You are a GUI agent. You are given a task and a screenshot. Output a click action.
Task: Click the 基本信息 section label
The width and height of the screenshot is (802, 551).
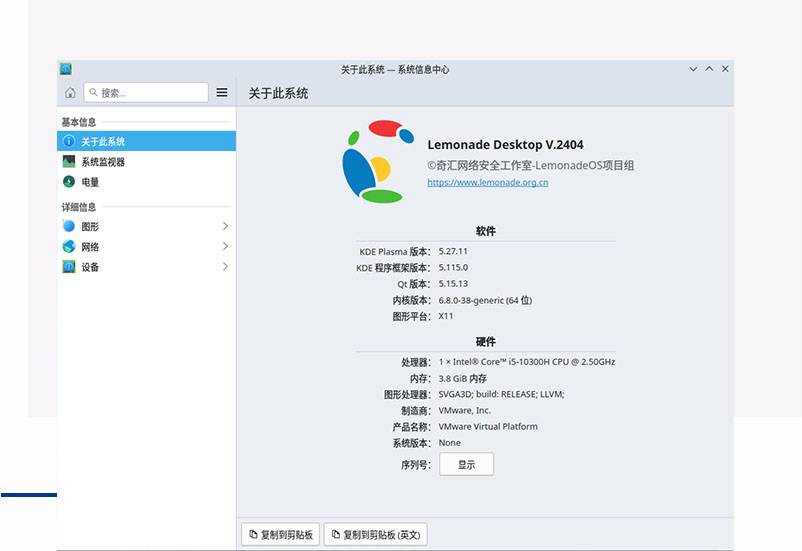(79, 122)
